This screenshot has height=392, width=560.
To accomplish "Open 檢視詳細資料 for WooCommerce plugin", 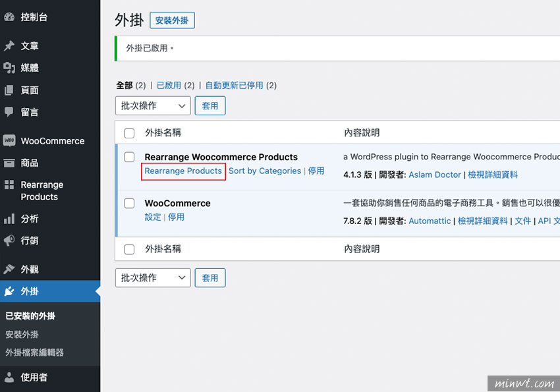I will click(482, 221).
